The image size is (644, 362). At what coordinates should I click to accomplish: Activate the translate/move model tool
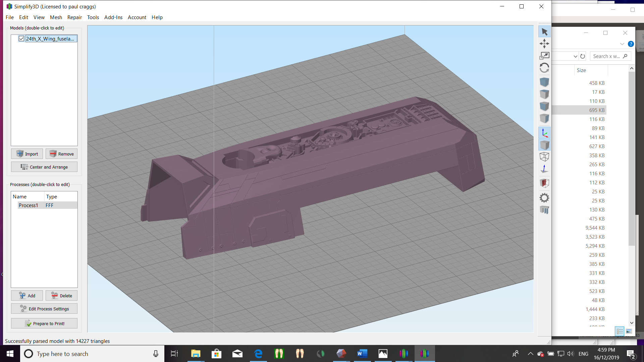tap(544, 44)
